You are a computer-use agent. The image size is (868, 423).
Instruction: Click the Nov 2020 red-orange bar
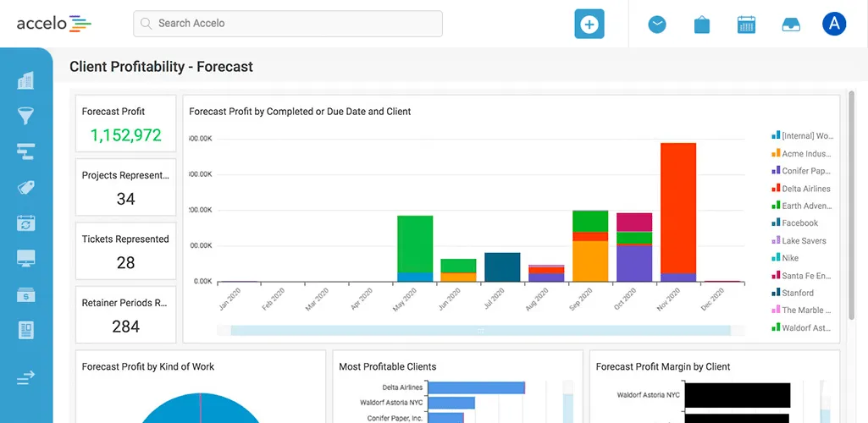point(678,208)
